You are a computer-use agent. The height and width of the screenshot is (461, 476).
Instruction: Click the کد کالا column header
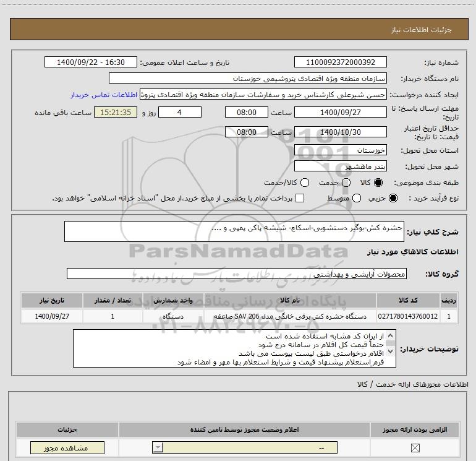tap(408, 301)
